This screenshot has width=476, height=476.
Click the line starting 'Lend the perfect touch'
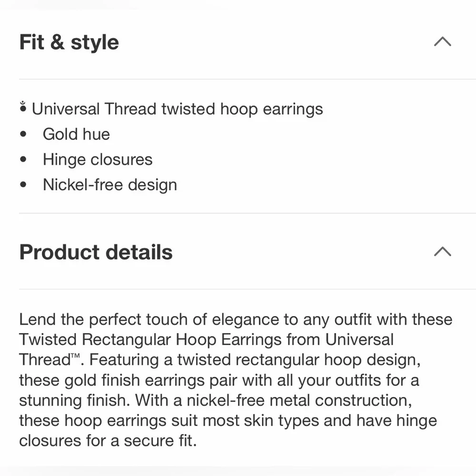[x=236, y=320]
